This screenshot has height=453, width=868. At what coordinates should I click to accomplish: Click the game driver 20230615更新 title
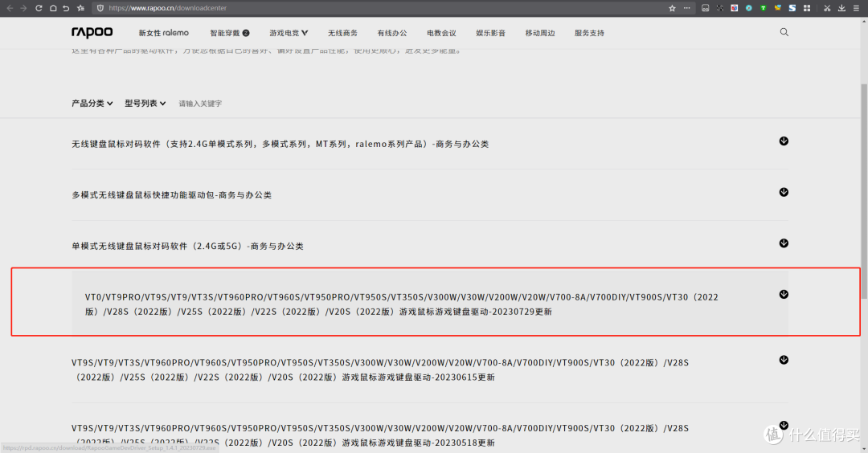pos(379,370)
